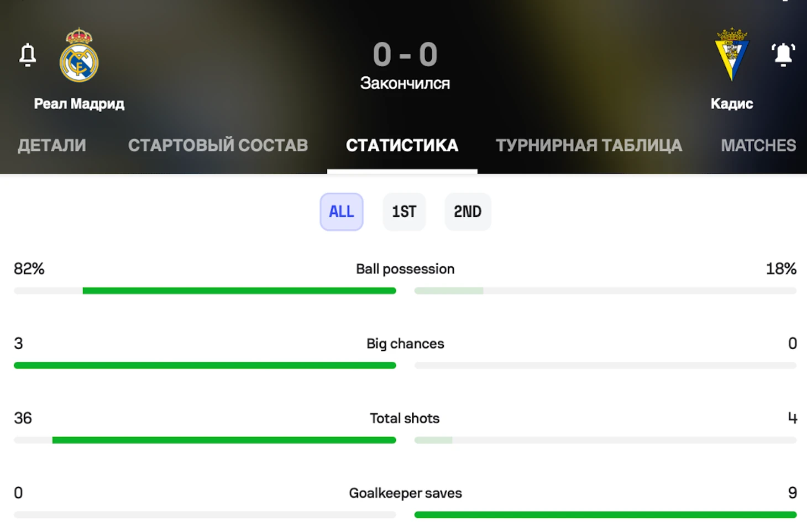This screenshot has height=532, width=807.
Task: Go to ТУРНИРНАЯ ТАБЛИЦА tab
Action: [589, 145]
